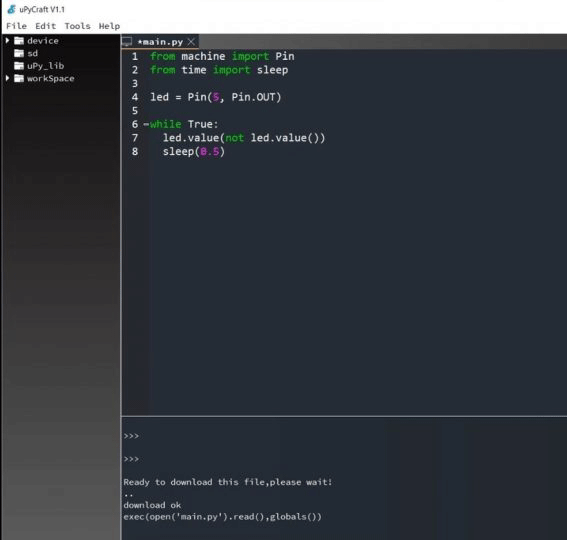Select the sd item in file tree
Screen dimensions: 567x540
point(33,53)
